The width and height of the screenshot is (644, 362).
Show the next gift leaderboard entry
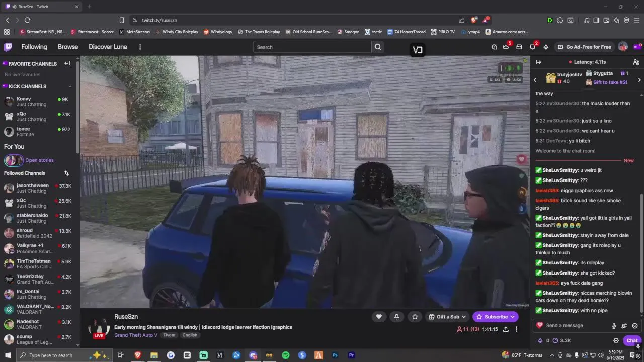point(639,80)
